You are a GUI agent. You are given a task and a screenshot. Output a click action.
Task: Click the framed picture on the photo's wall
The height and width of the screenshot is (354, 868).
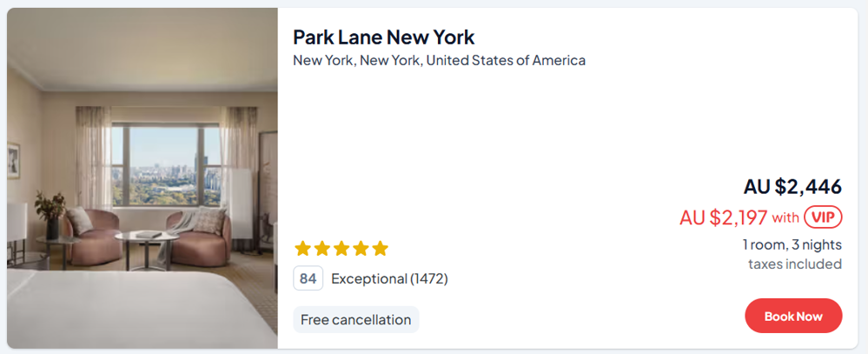pyautogui.click(x=13, y=159)
